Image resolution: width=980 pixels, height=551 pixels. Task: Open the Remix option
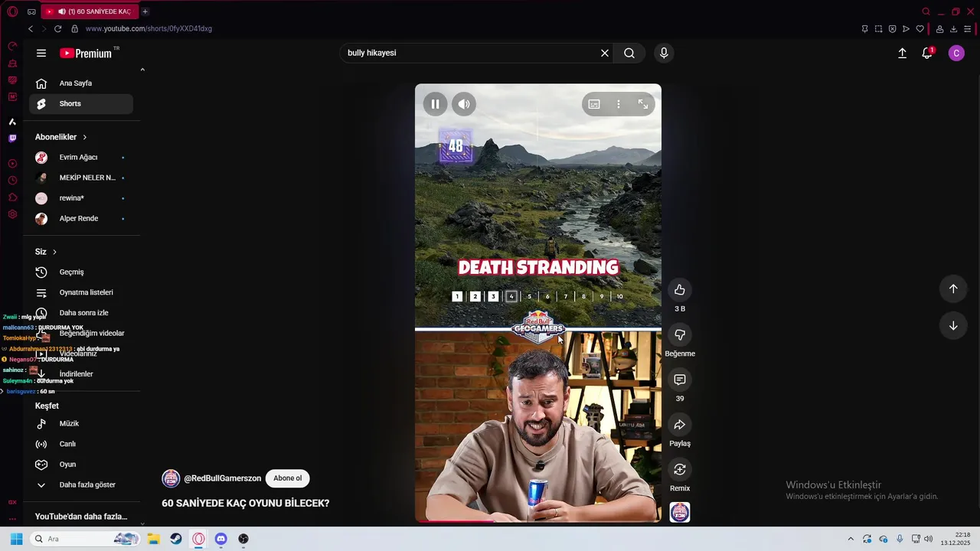(x=680, y=469)
